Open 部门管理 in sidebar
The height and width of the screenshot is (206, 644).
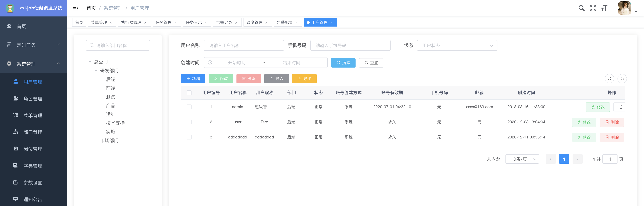[33, 132]
